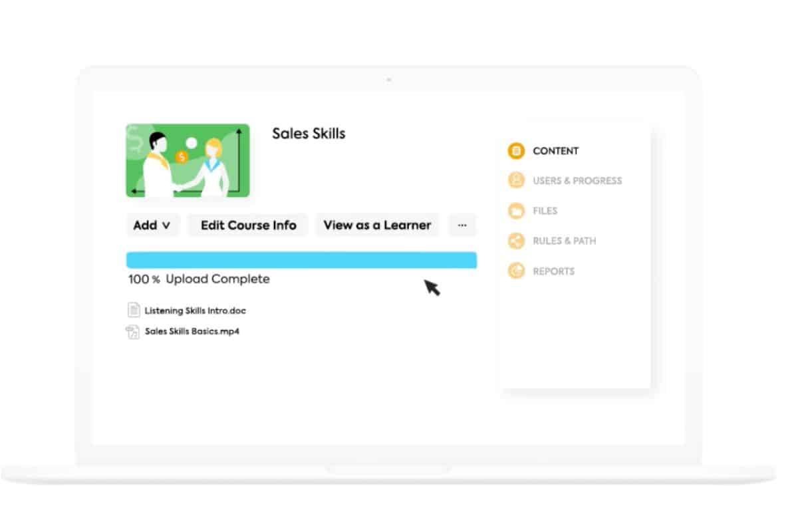Screen dimensions: 798x532
Task: Click the video file icon beside Sales Skills Basics.mp4
Action: point(133,332)
